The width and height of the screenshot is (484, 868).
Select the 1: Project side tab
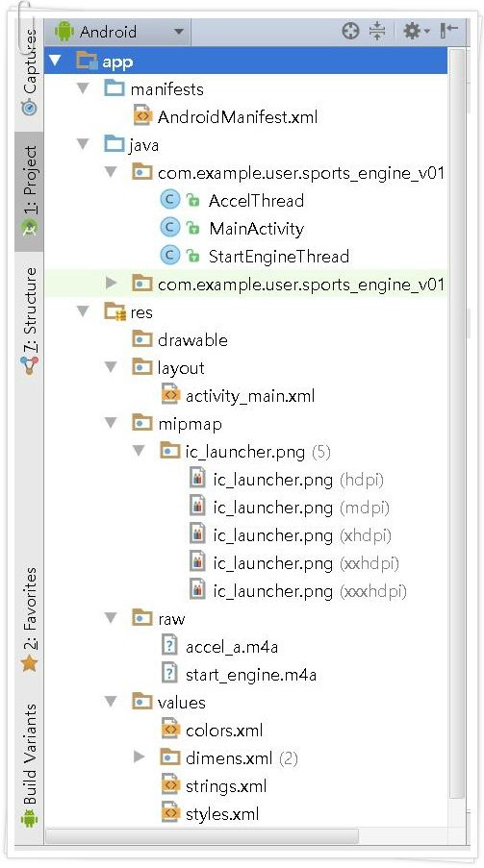[x=30, y=191]
